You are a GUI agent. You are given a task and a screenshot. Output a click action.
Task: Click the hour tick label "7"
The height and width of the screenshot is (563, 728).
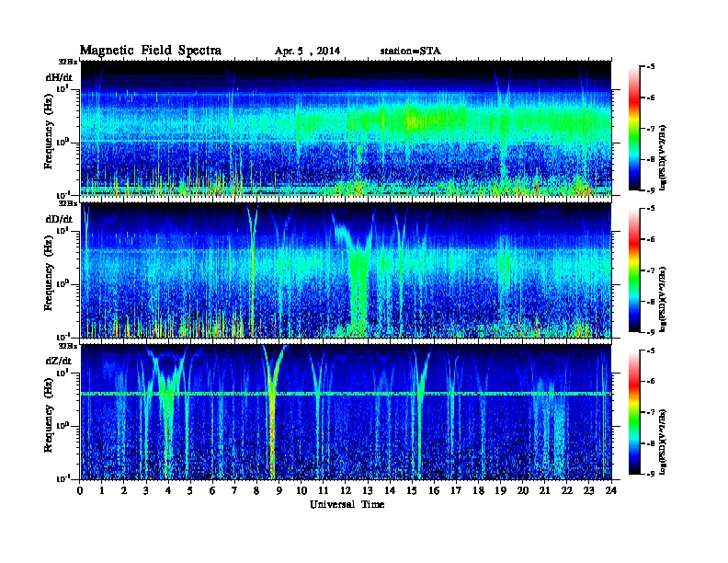click(234, 490)
